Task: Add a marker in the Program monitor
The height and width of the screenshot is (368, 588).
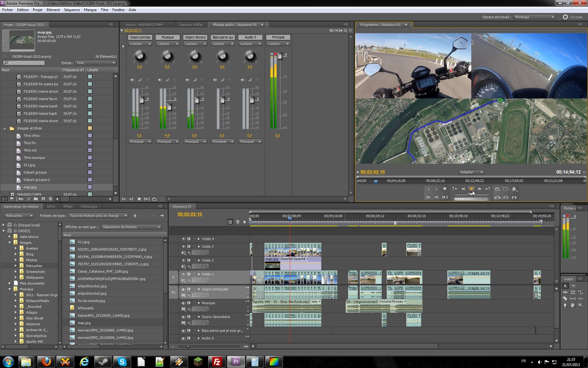Action: [445, 189]
